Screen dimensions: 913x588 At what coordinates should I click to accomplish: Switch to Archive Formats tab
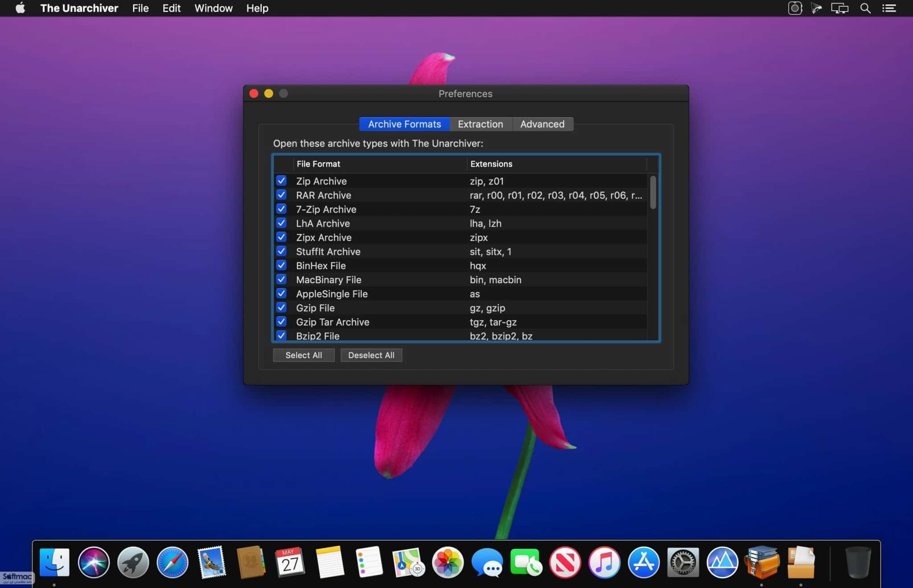[x=404, y=124]
